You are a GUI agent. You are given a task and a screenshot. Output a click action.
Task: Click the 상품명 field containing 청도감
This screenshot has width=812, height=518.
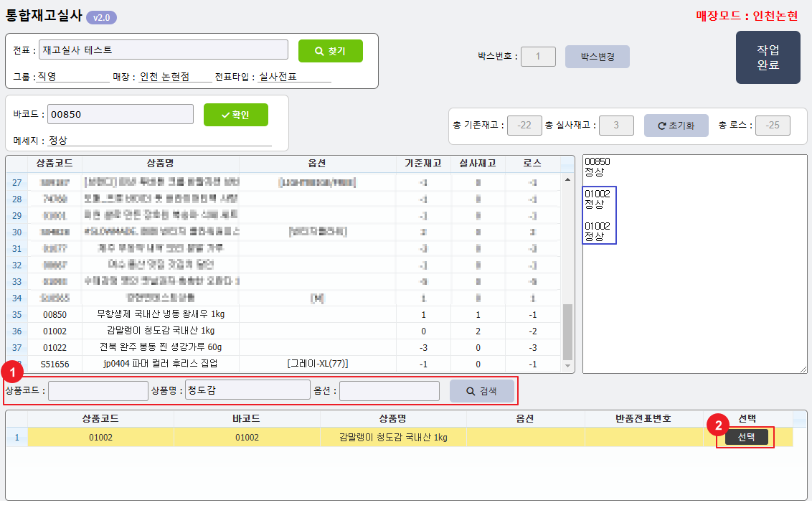[247, 391]
